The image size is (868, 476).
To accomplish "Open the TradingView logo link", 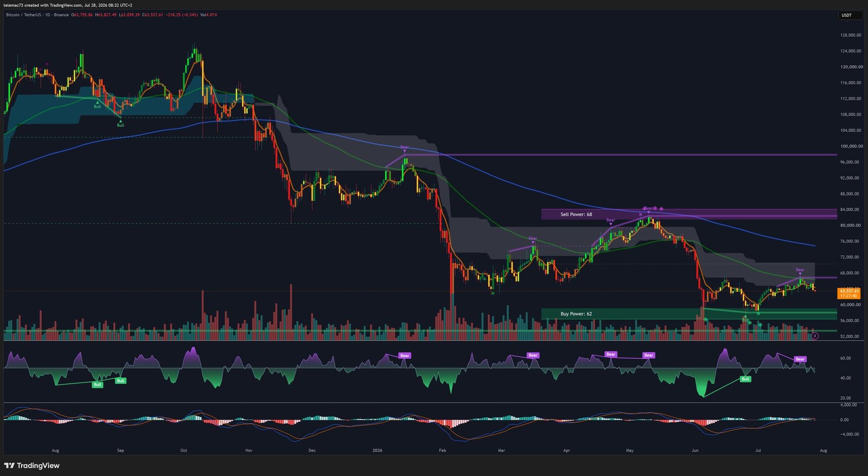I will (32, 466).
